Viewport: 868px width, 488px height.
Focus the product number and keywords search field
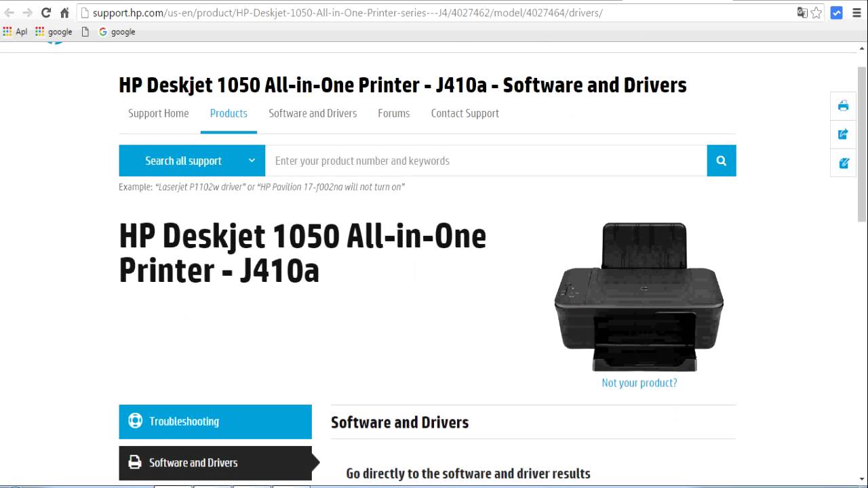point(486,161)
